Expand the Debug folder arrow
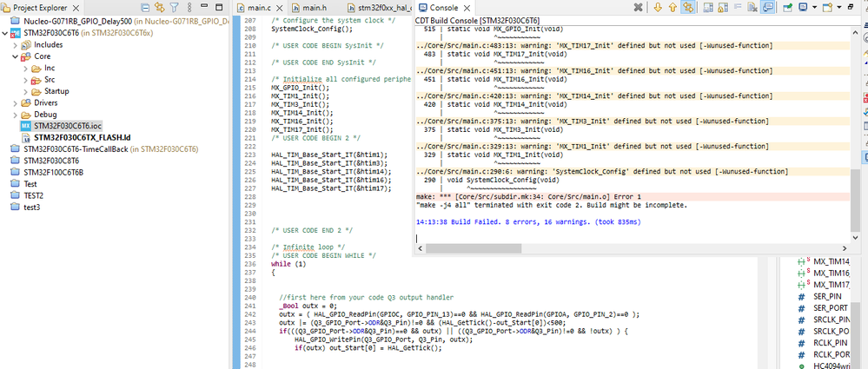Image resolution: width=868 pixels, height=369 pixels. (15, 115)
